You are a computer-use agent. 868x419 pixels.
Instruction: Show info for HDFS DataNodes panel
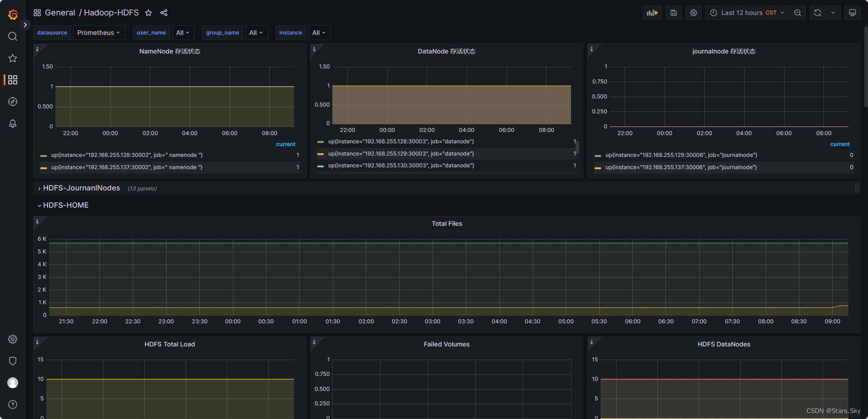point(592,342)
